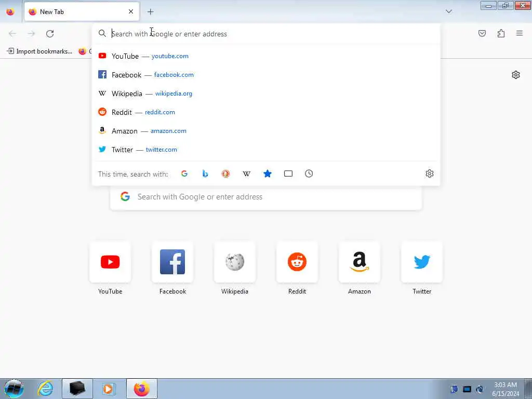
Task: Click the forward navigation arrow
Action: click(31, 33)
